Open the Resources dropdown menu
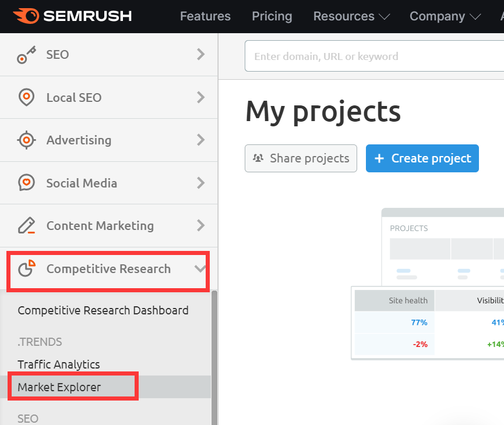Image resolution: width=504 pixels, height=425 pixels. (351, 16)
